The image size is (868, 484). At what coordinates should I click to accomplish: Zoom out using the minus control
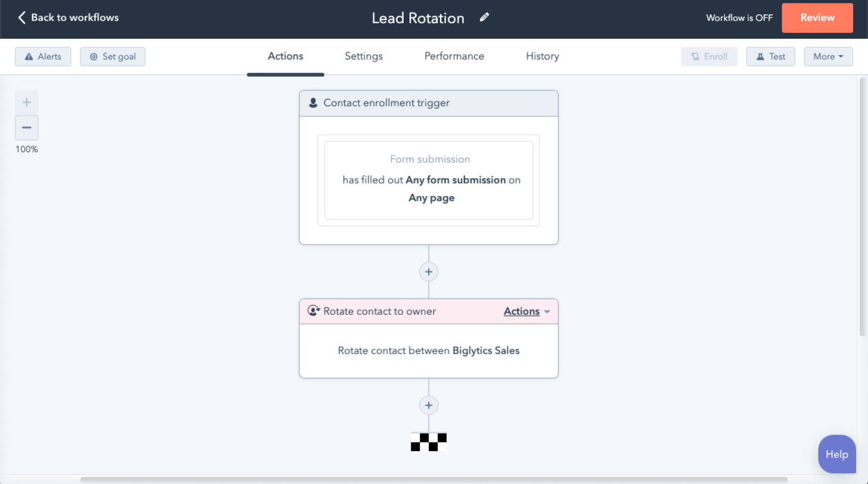[x=26, y=128]
